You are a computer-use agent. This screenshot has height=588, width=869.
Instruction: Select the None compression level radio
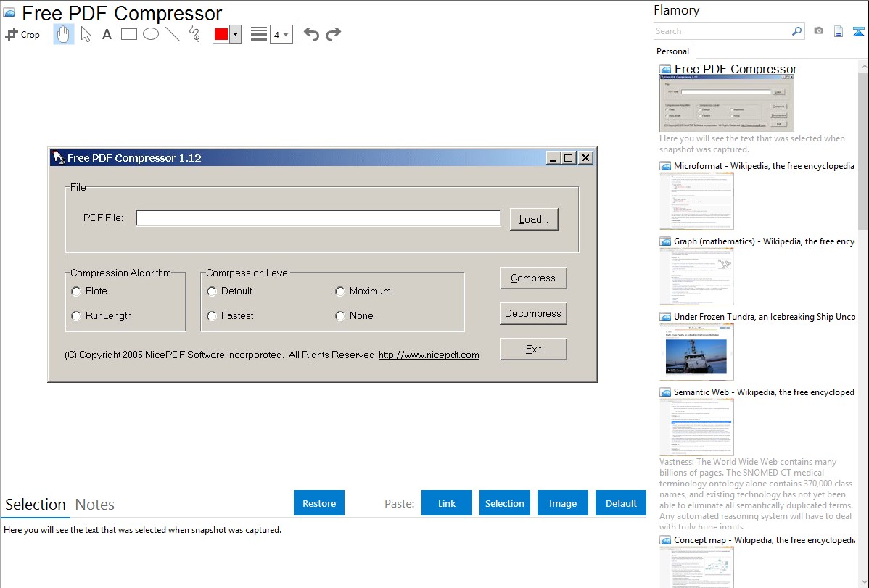(x=340, y=316)
